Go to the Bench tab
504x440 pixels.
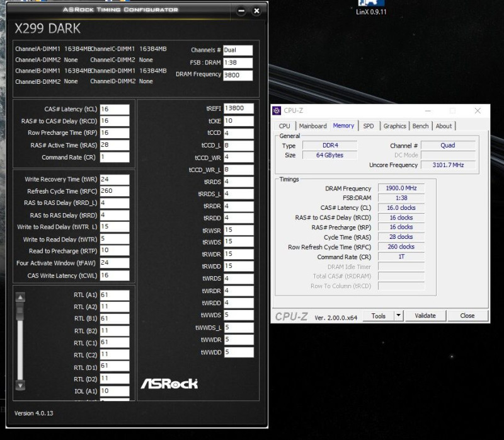click(x=420, y=126)
